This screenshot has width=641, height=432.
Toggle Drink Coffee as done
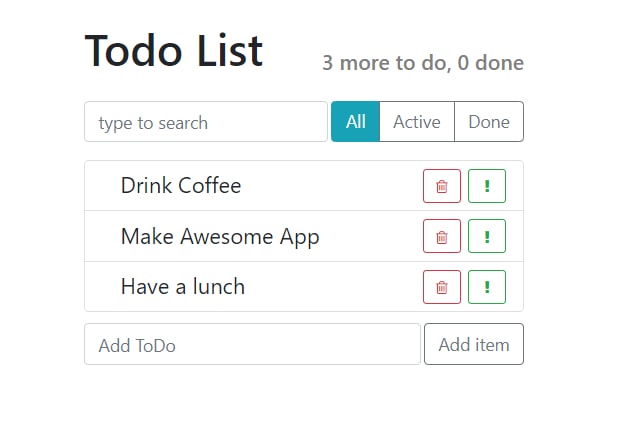click(x=180, y=186)
